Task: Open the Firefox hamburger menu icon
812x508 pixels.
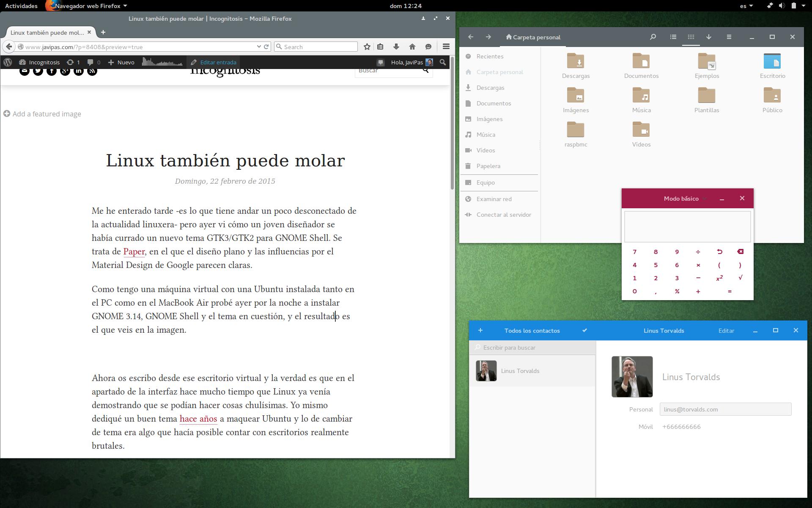Action: pyautogui.click(x=446, y=47)
